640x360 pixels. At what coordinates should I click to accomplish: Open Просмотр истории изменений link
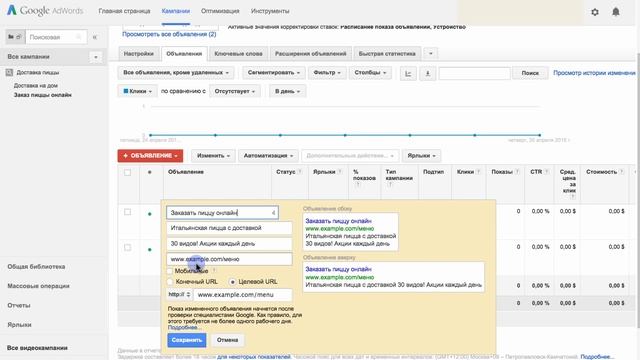(594, 73)
